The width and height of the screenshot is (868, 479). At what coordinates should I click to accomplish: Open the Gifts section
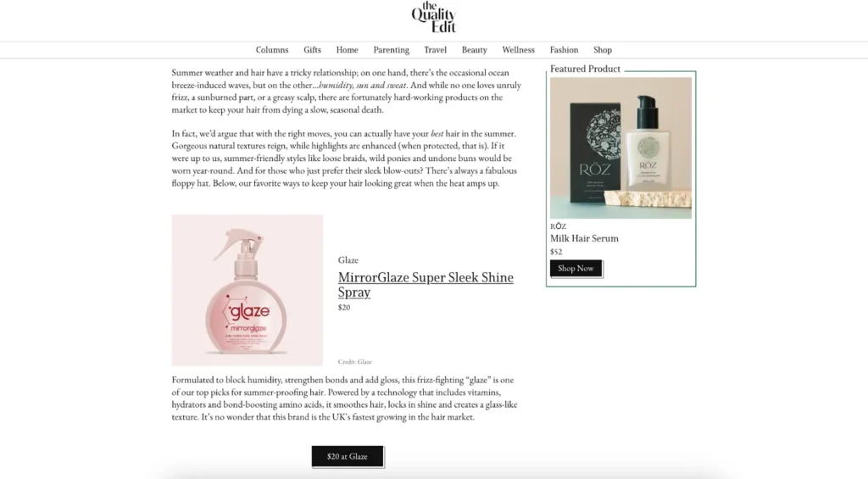312,50
